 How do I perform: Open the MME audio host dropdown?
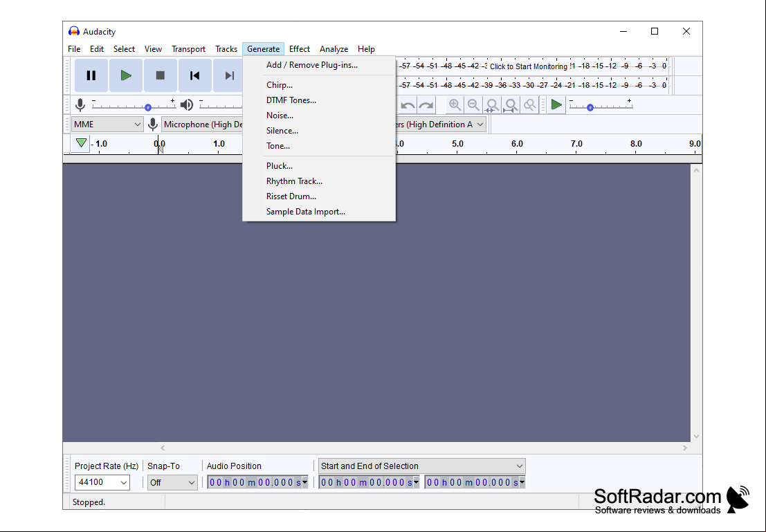[x=107, y=125]
